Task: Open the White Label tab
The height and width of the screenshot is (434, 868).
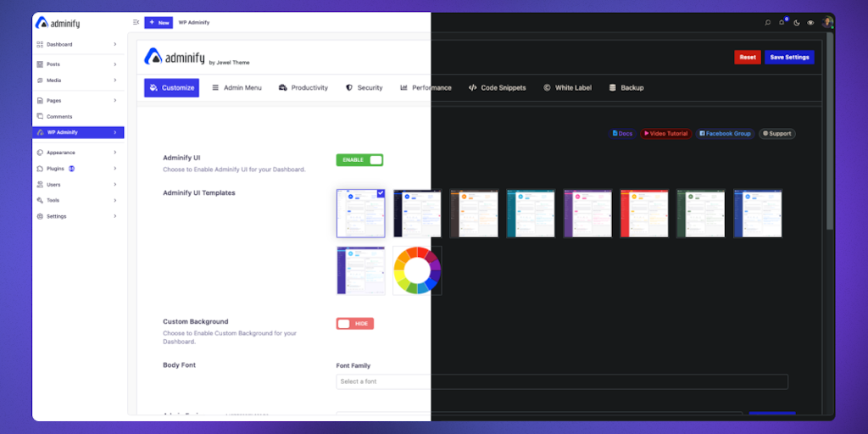Action: [567, 87]
